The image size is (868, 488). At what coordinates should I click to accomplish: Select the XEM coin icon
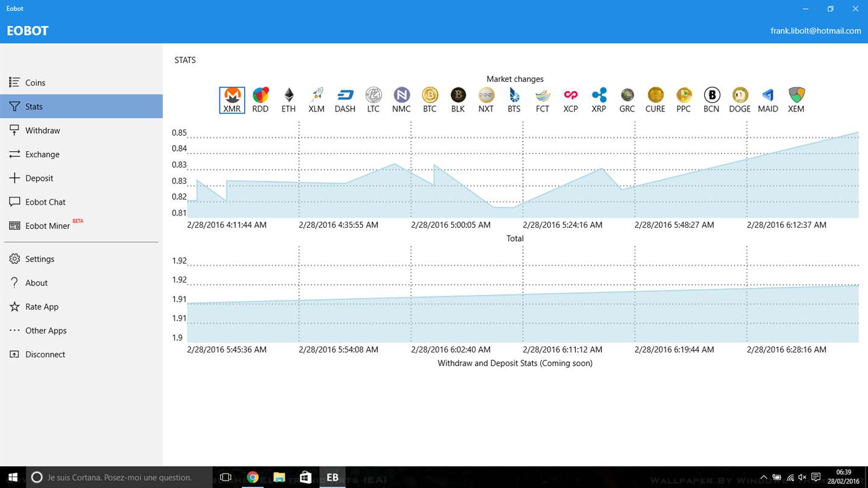pos(796,100)
